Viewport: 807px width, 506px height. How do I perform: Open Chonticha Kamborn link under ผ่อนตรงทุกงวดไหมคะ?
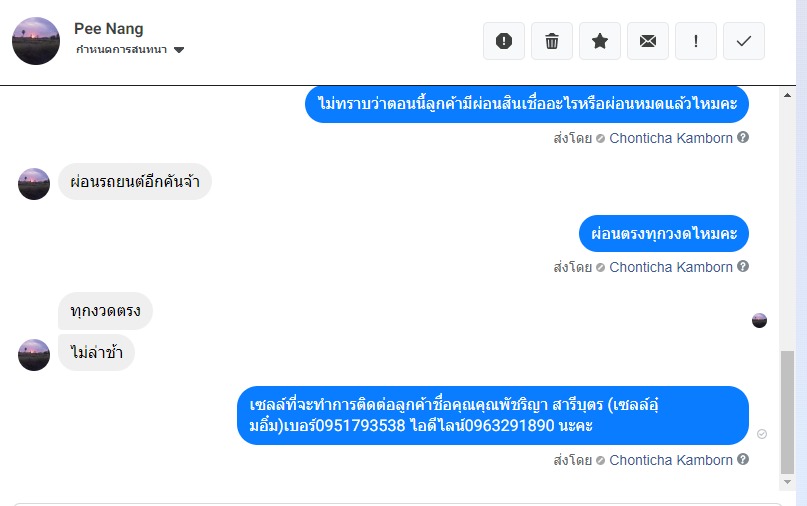pos(671,267)
